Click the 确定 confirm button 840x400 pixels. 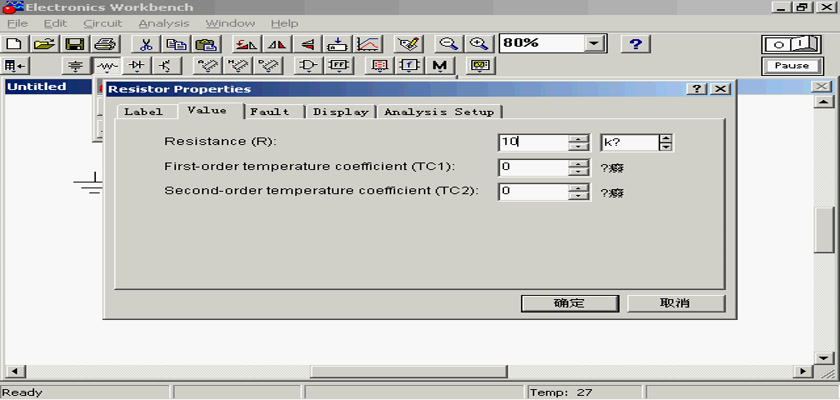(567, 303)
